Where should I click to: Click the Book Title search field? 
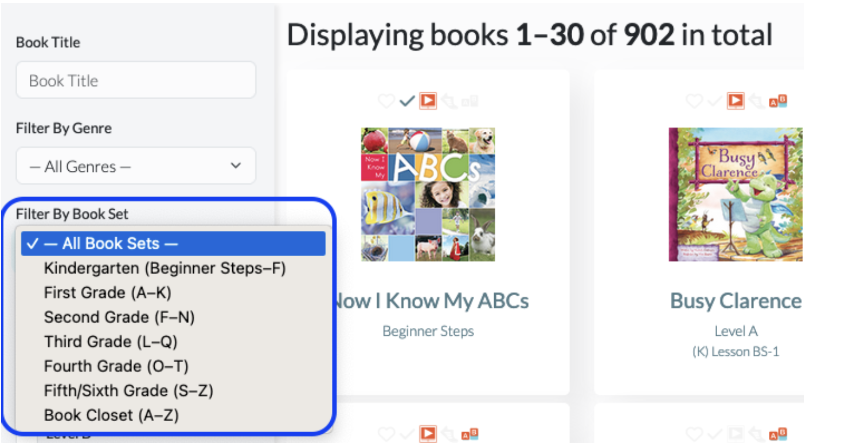point(136,80)
